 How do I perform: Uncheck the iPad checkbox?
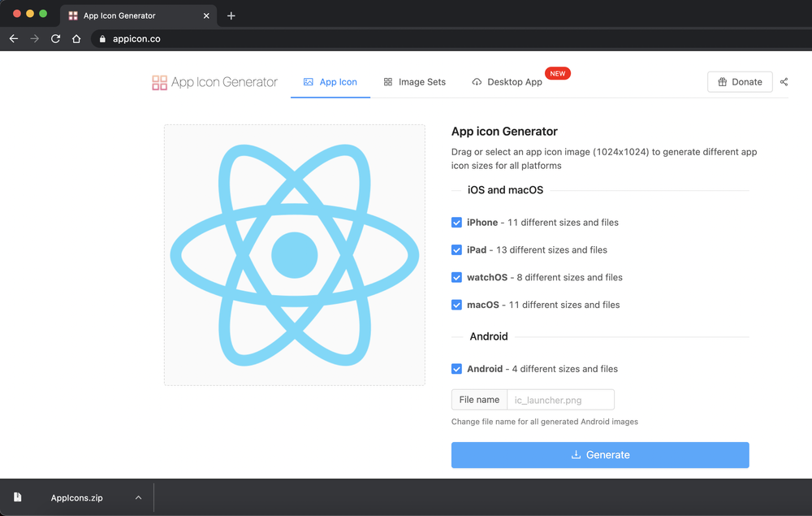click(456, 249)
